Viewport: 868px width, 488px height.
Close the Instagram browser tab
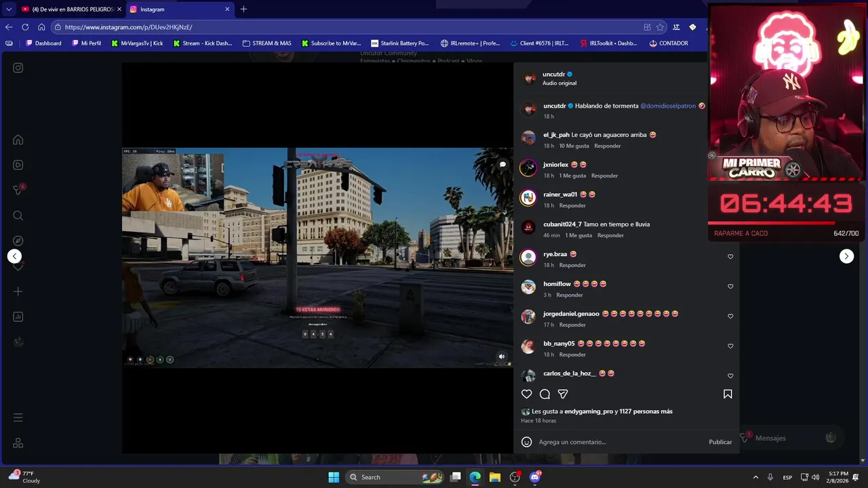coord(227,9)
